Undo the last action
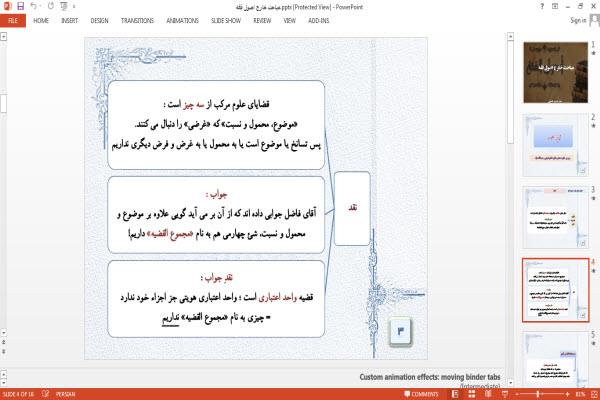The height and width of the screenshot is (400, 600). coord(34,6)
